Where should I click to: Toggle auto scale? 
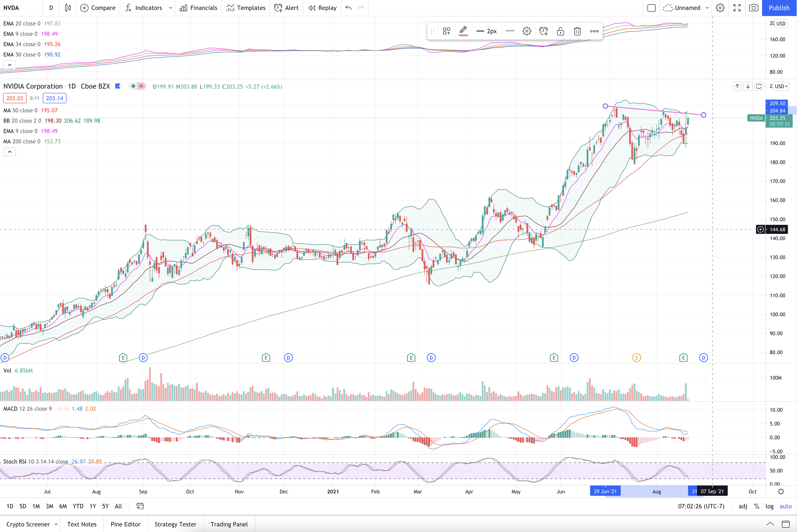click(785, 506)
